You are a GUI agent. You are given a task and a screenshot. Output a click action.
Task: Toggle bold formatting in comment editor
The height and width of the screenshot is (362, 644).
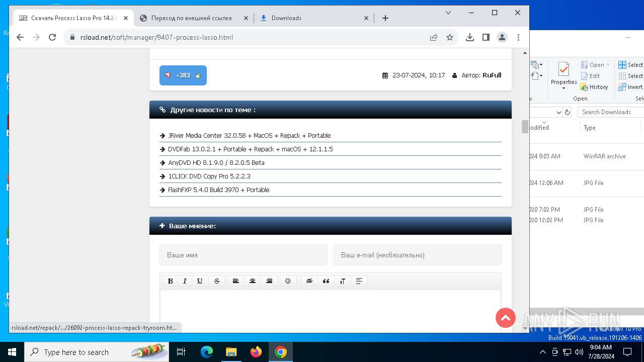pyautogui.click(x=170, y=281)
